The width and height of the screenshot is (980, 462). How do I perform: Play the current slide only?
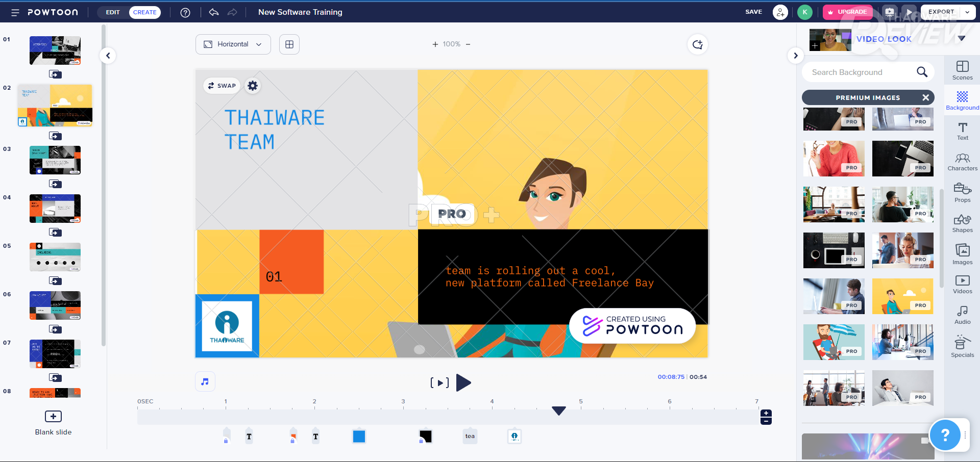pos(439,382)
